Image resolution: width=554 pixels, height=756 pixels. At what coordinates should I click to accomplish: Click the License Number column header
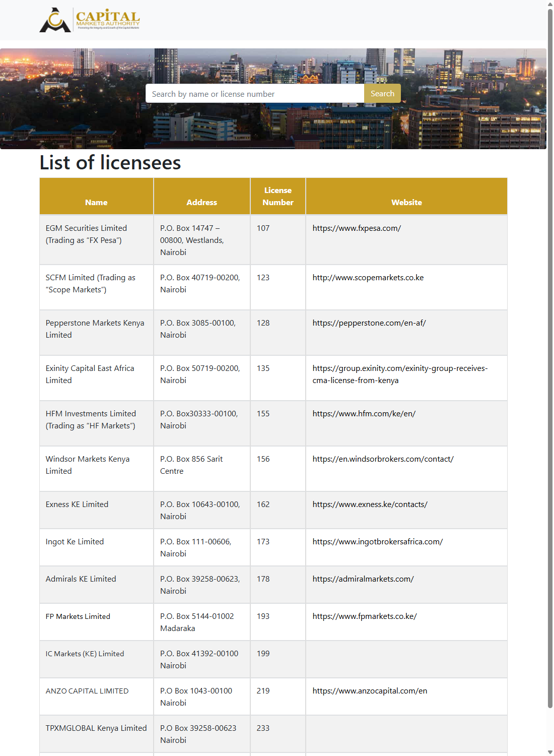click(x=278, y=196)
